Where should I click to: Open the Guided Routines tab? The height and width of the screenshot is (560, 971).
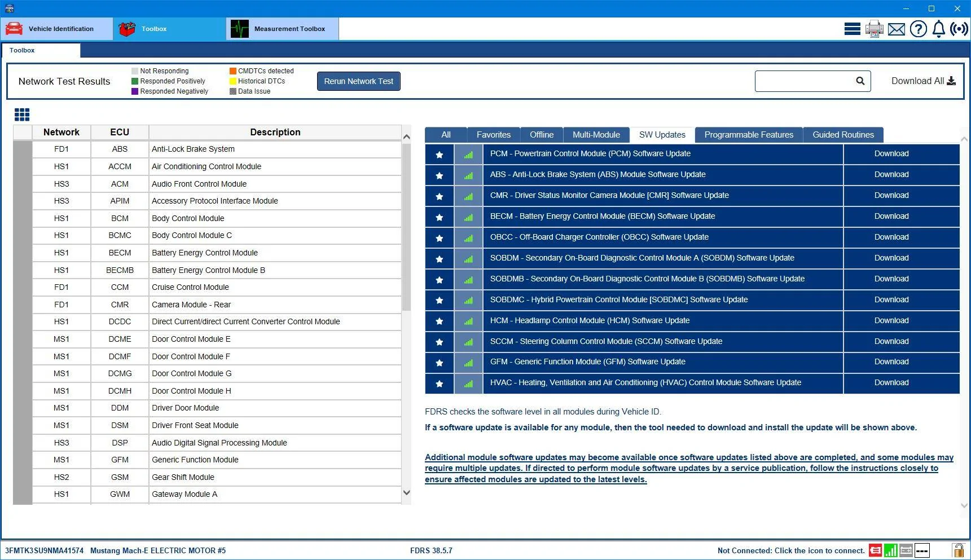coord(843,135)
